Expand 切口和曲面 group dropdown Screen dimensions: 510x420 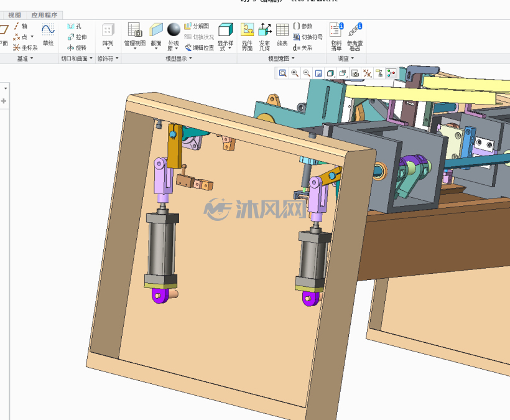77,58
